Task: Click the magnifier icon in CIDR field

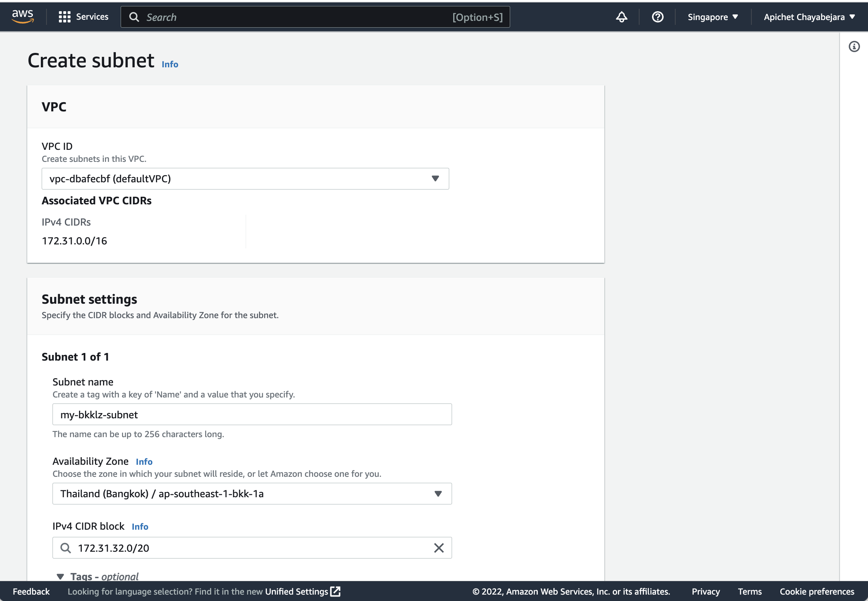Action: [66, 548]
